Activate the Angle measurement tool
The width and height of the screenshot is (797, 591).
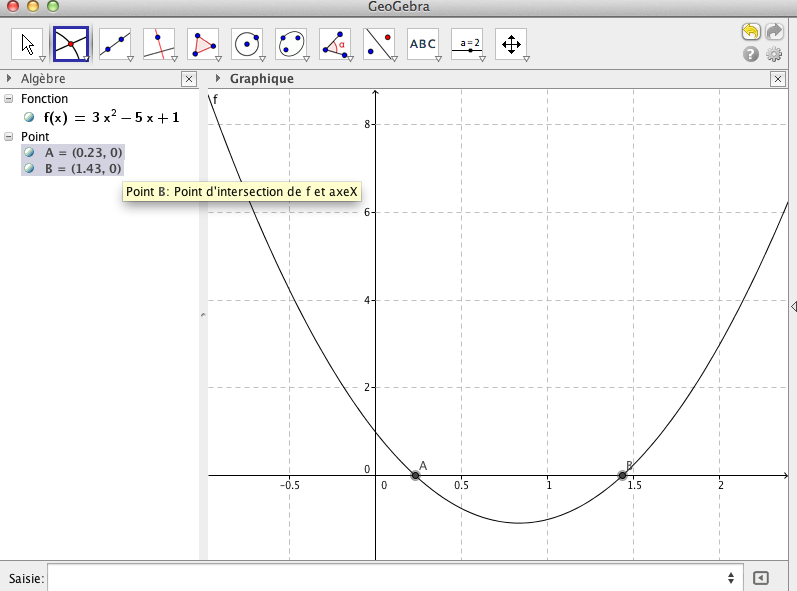(335, 43)
